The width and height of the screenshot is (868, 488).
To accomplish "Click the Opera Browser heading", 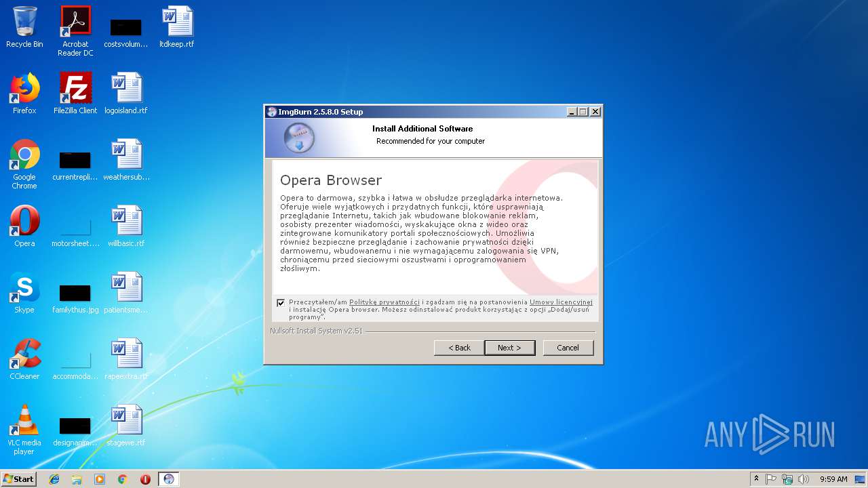I will click(x=331, y=180).
